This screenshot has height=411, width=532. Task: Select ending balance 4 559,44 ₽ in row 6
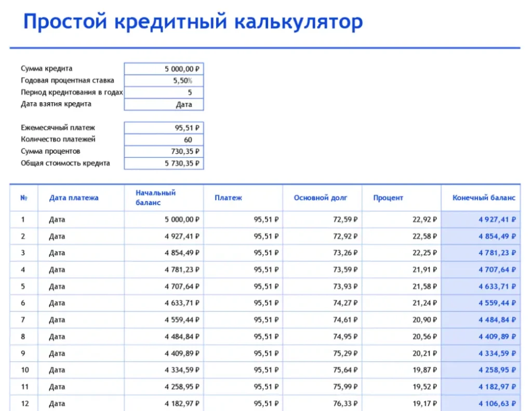click(x=481, y=303)
